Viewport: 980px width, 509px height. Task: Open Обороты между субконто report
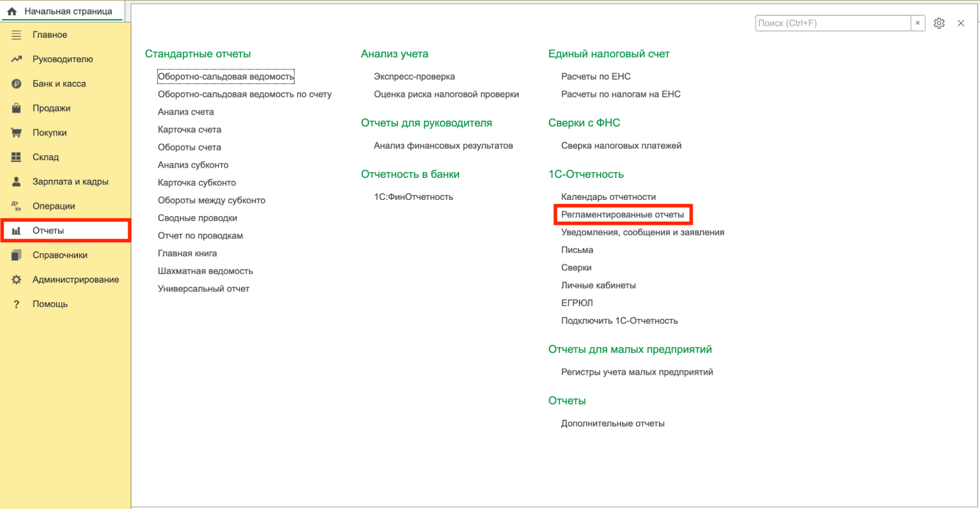coord(211,200)
